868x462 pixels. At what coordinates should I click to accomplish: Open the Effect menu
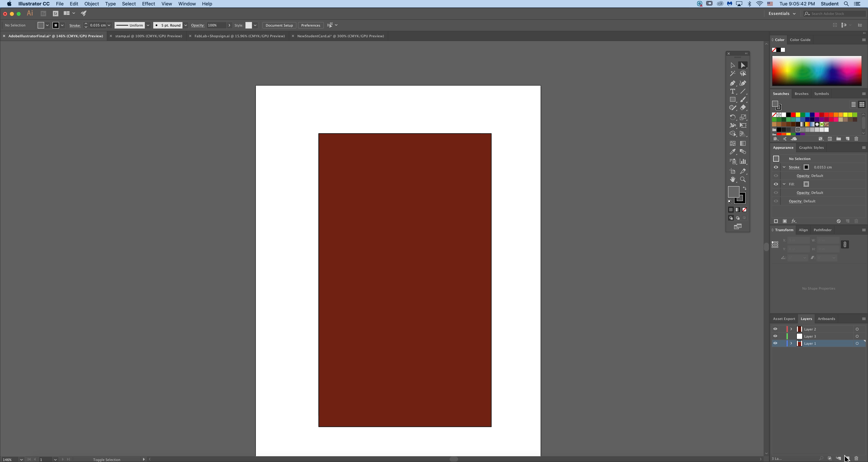(x=148, y=4)
